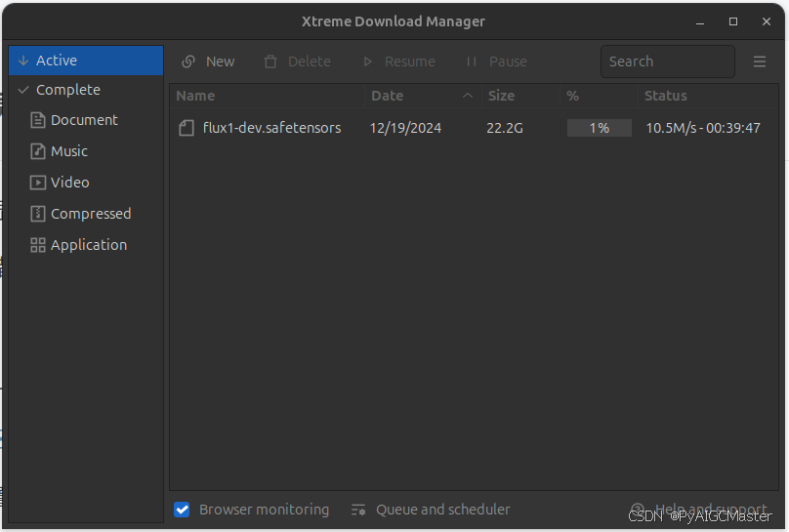The image size is (789, 532).
Task: Filter by Video category
Action: (x=86, y=183)
